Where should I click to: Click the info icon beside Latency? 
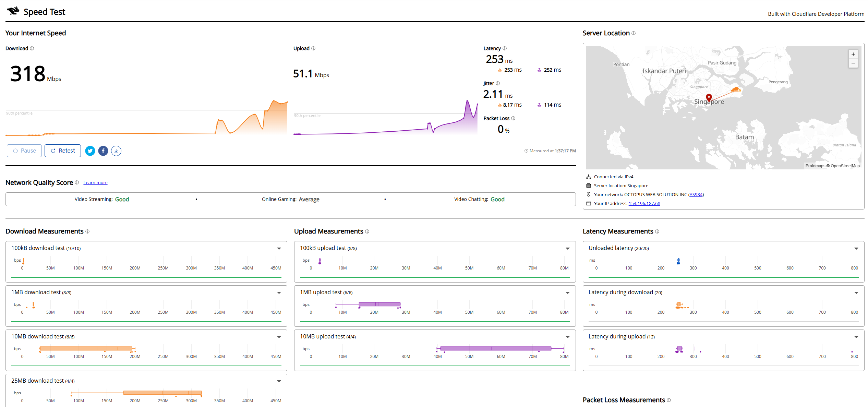505,48
